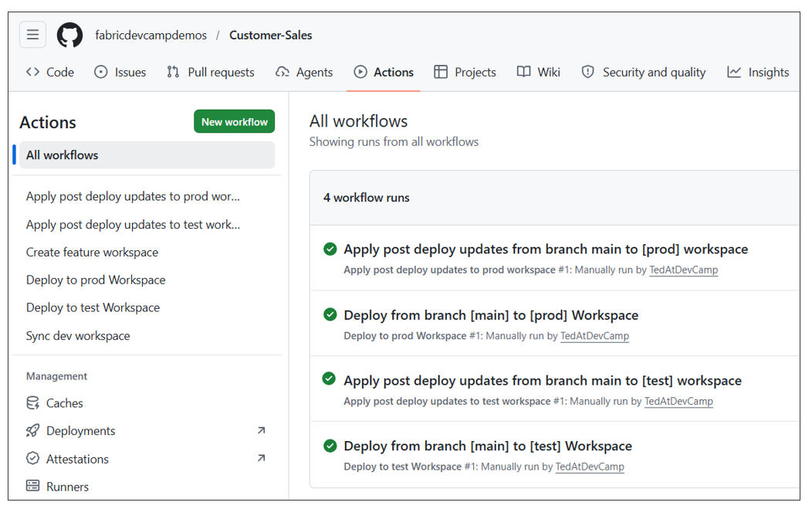
Task: Click success check icon of Deploy to test run
Action: tap(330, 446)
